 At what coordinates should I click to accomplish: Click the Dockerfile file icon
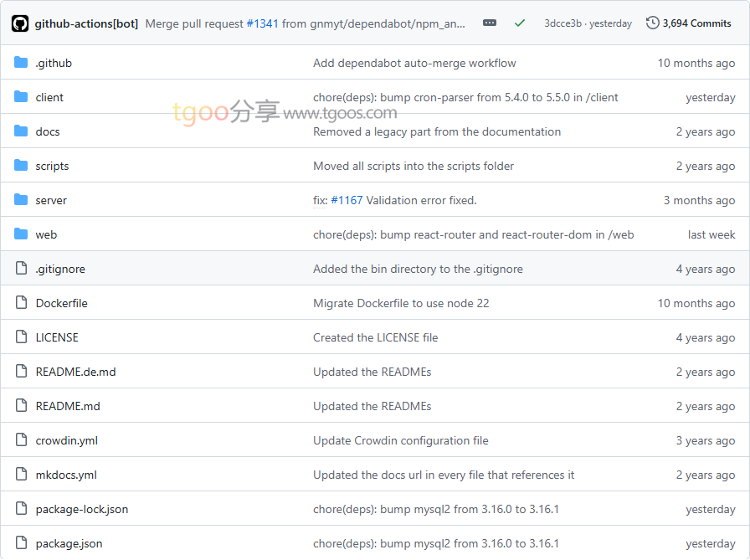tap(21, 303)
